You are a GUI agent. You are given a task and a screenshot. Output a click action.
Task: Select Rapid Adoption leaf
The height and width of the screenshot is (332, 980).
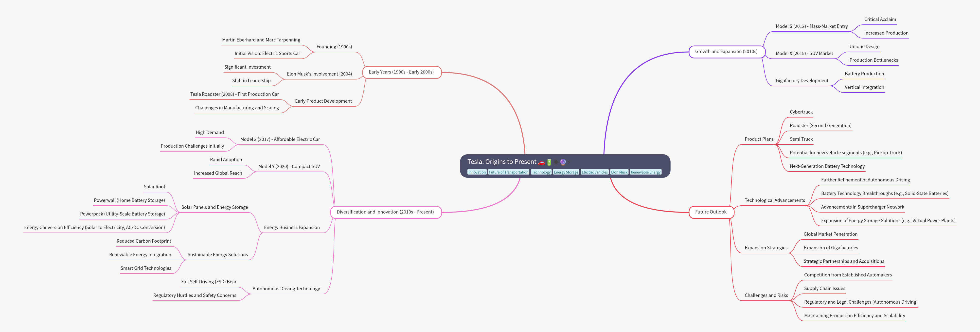pos(226,159)
